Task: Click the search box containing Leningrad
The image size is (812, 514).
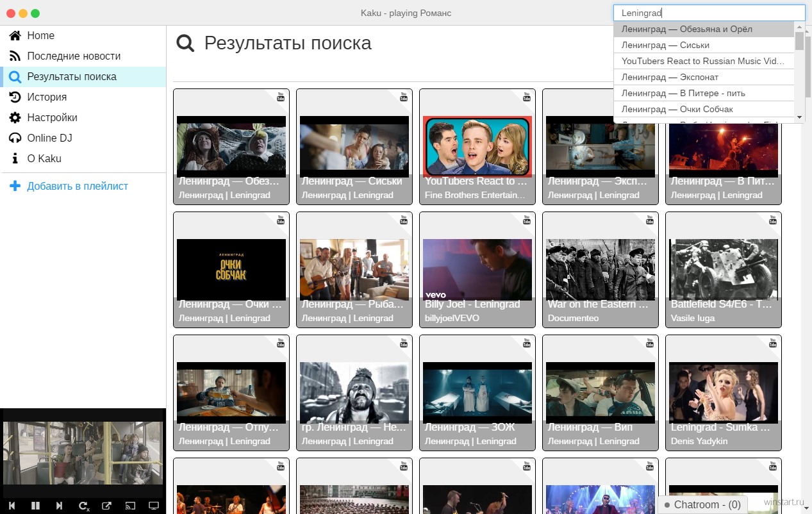Action: coord(709,13)
